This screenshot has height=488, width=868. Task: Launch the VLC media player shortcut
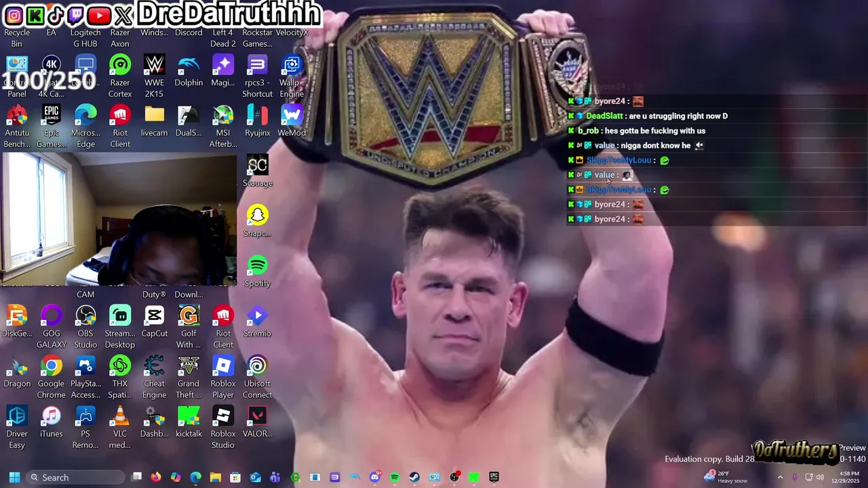coord(120,428)
